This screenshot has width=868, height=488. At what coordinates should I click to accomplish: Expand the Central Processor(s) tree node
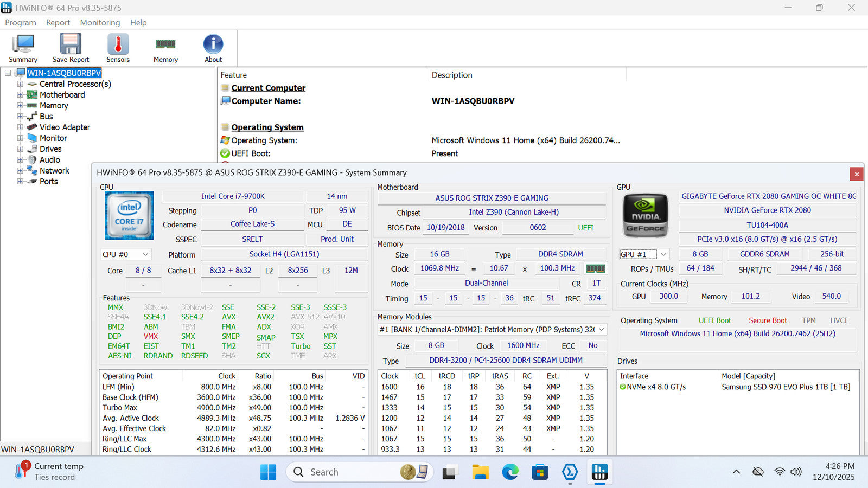[20, 84]
